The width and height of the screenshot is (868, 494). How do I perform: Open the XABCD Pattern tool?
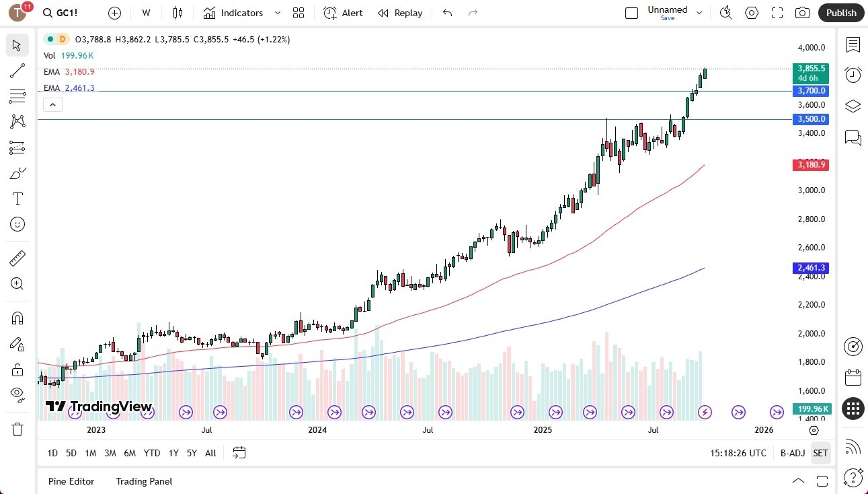tap(17, 122)
